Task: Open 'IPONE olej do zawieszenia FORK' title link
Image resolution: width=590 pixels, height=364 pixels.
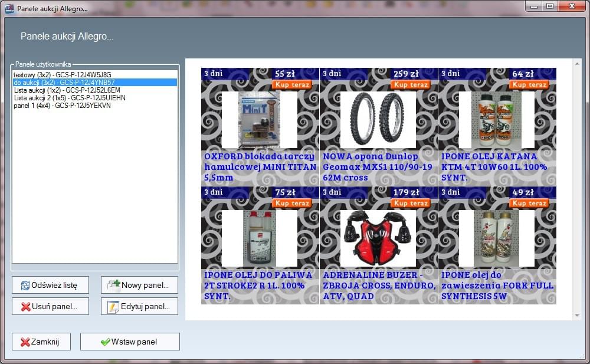Action: point(497,286)
